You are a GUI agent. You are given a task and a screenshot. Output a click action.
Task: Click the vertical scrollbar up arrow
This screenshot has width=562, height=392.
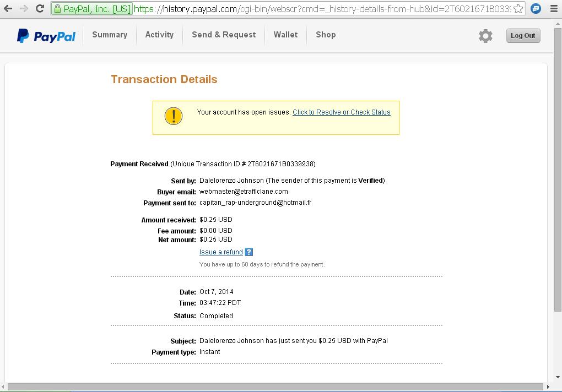[x=558, y=24]
